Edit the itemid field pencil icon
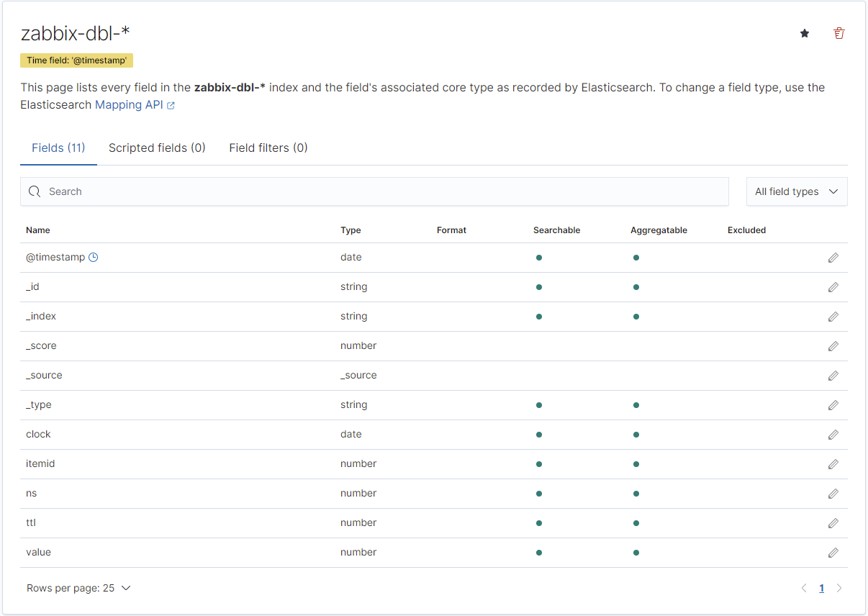 833,464
